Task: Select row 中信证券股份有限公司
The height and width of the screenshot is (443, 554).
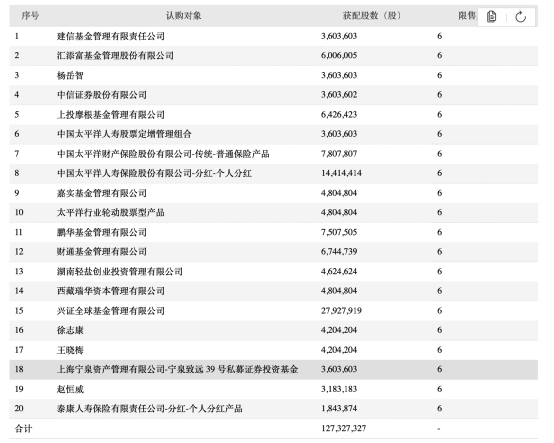Action: 274,95
